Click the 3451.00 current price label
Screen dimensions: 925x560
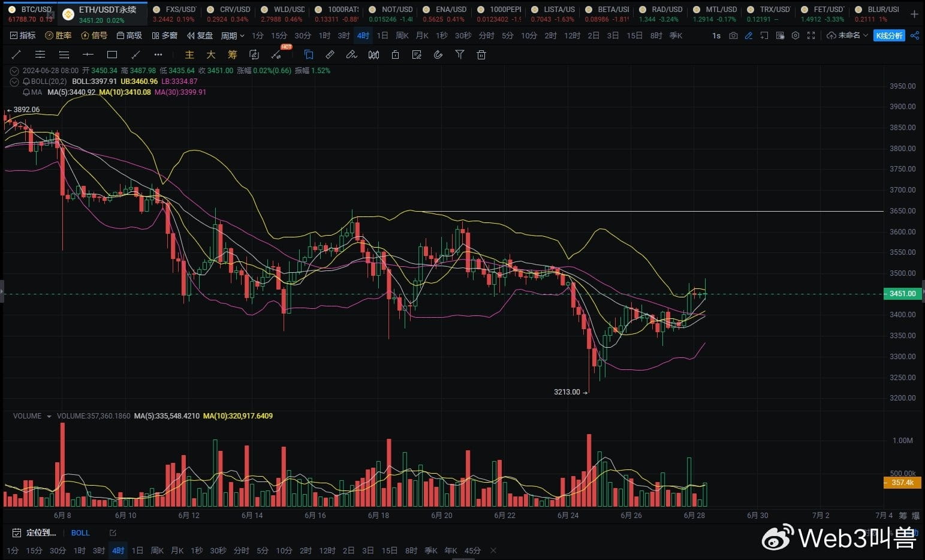[902, 294]
